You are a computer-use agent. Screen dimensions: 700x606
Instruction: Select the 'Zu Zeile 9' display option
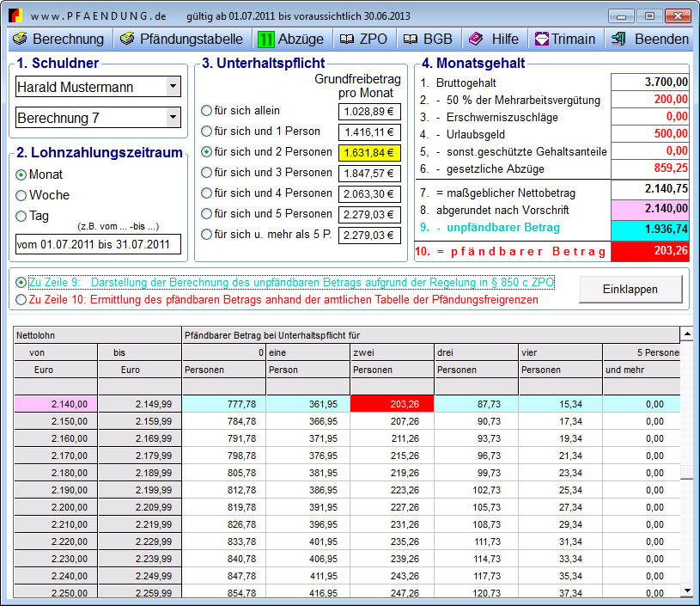[21, 283]
